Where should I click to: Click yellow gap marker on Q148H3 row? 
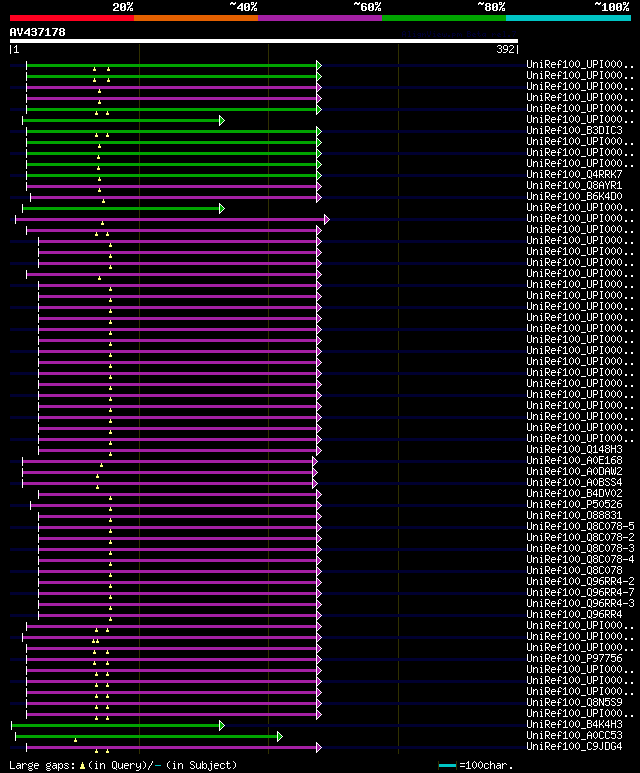[x=110, y=454]
